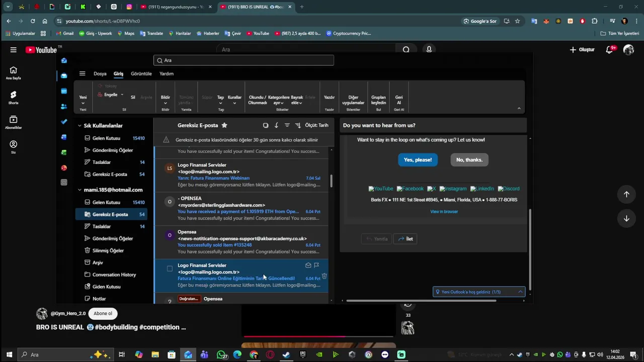Click İlet forward button
Viewport: 644px width, 362px height.
point(406,239)
